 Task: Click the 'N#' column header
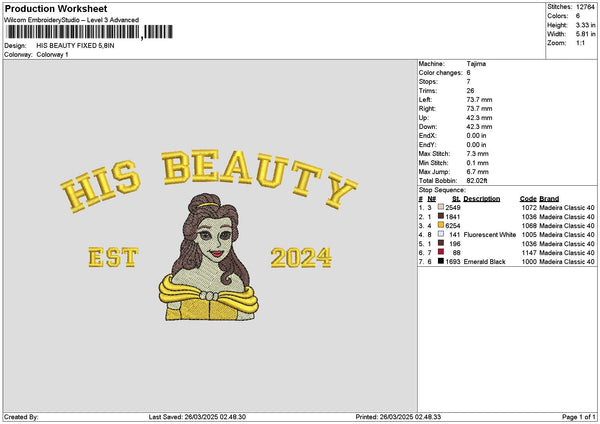pos(432,199)
